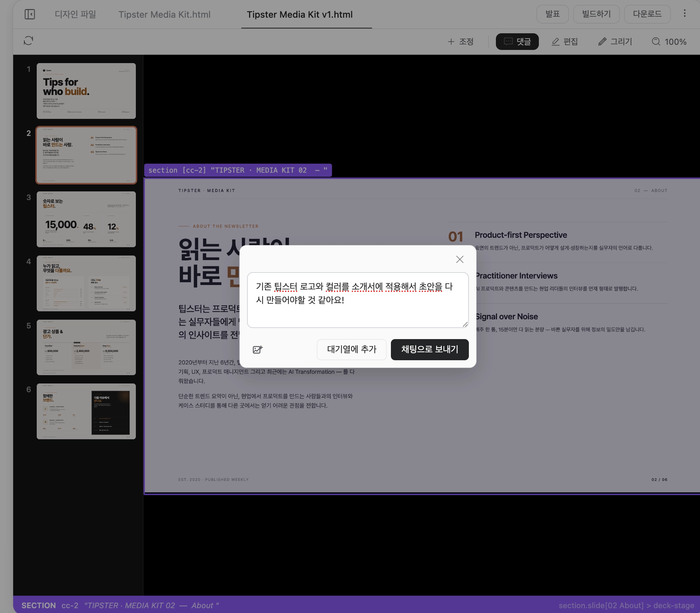The image size is (700, 613).
Task: Open the 디자인 파일 tab
Action: pyautogui.click(x=75, y=14)
